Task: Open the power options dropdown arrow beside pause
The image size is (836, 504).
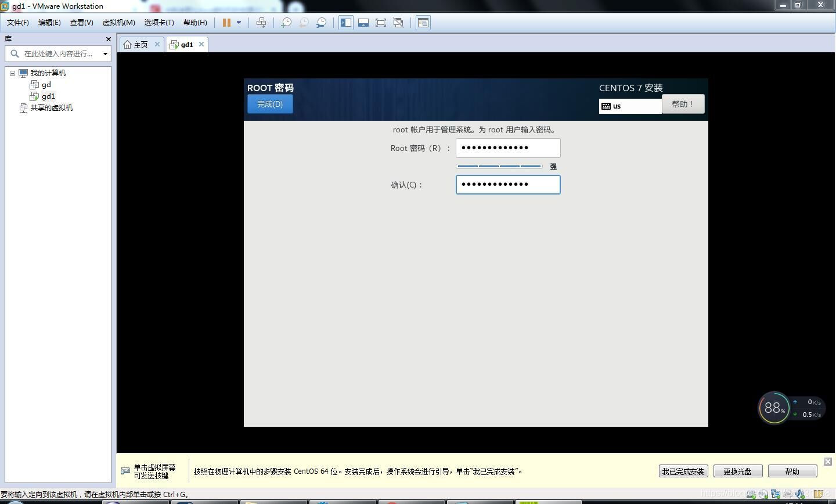Action: click(x=239, y=23)
